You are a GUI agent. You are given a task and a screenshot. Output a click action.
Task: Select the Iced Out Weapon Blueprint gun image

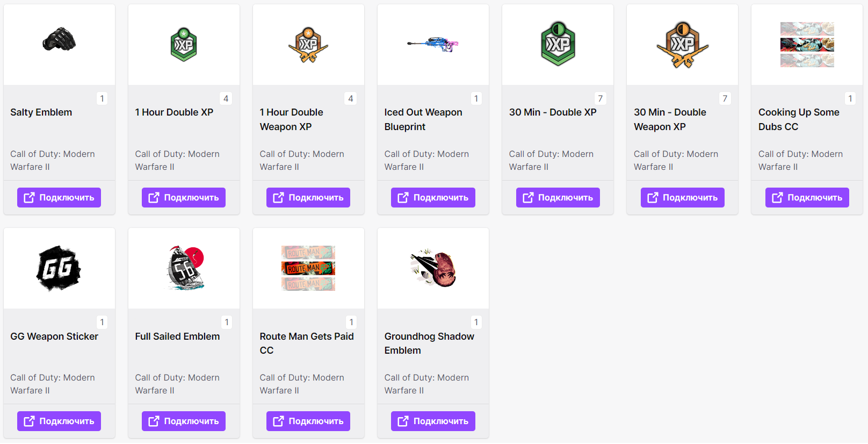pos(433,44)
